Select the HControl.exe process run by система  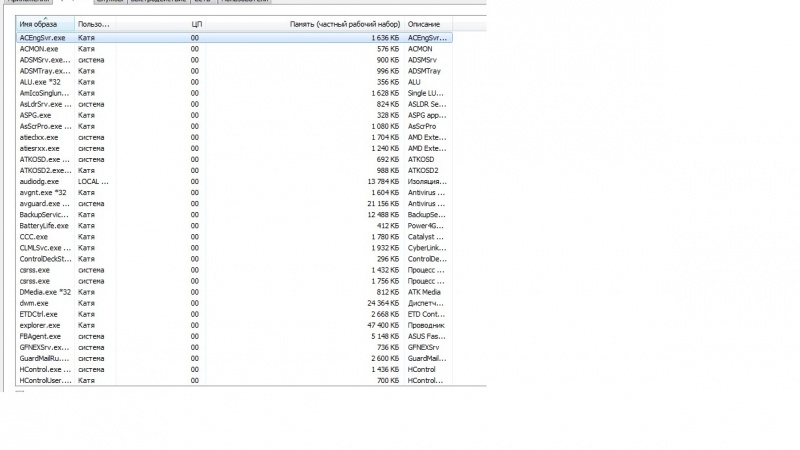234,369
